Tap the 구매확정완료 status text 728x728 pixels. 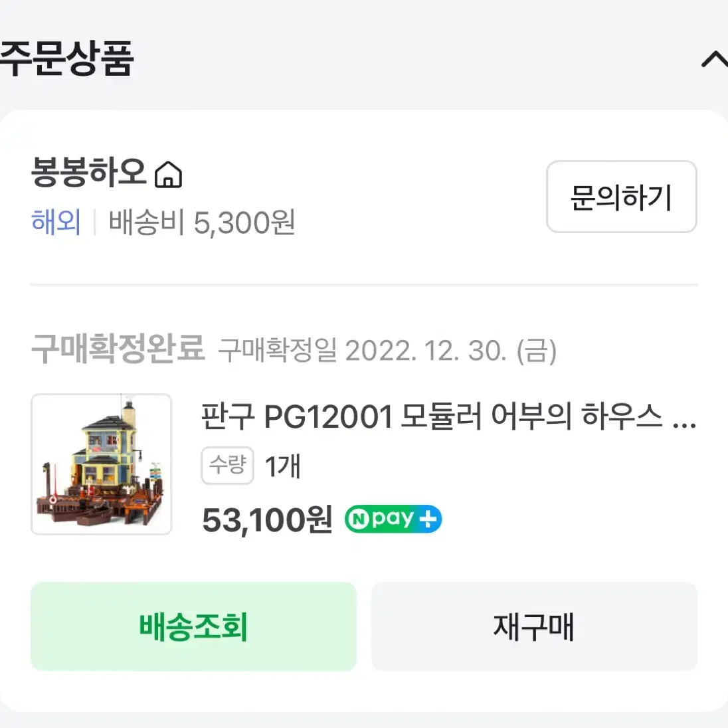coord(118,349)
